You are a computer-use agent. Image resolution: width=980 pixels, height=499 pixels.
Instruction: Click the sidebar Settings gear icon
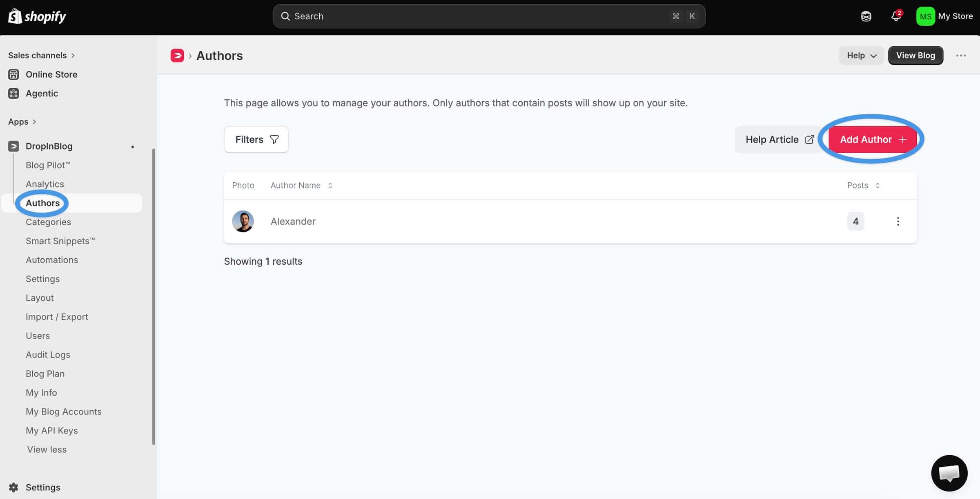click(13, 487)
